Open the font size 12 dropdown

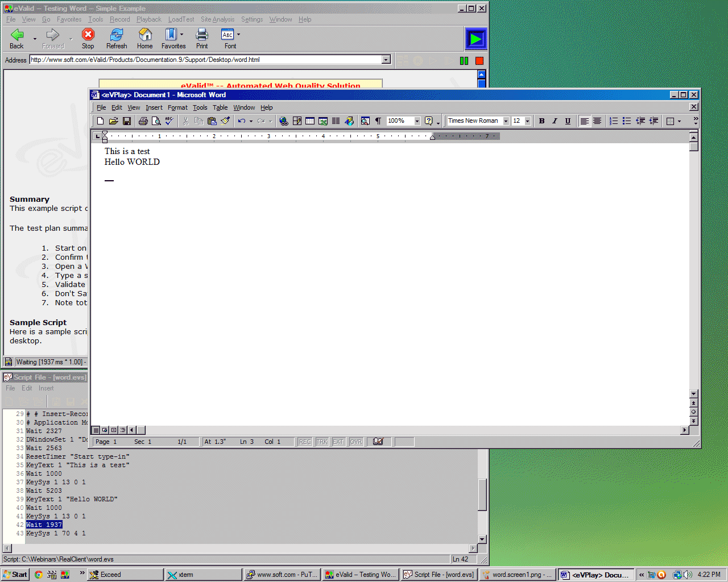pyautogui.click(x=528, y=121)
